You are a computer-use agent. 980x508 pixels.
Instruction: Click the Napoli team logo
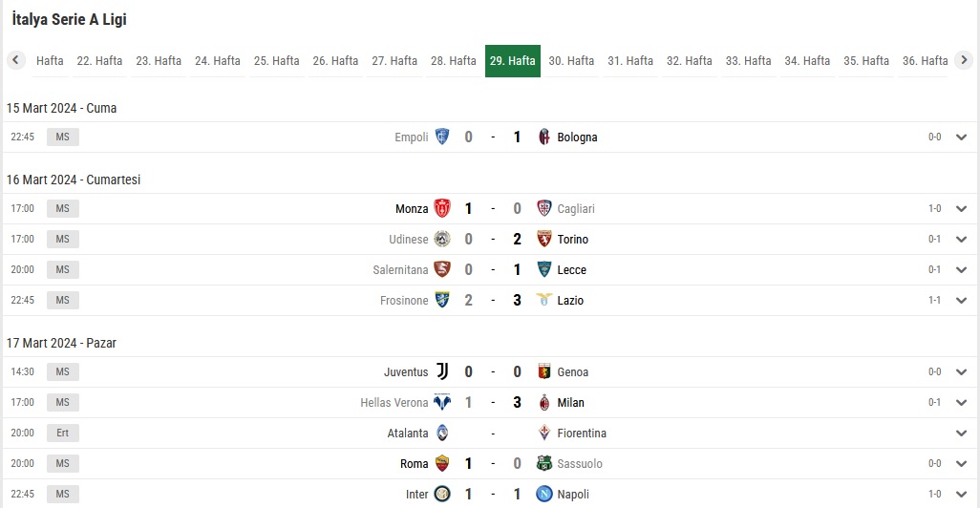click(544, 495)
